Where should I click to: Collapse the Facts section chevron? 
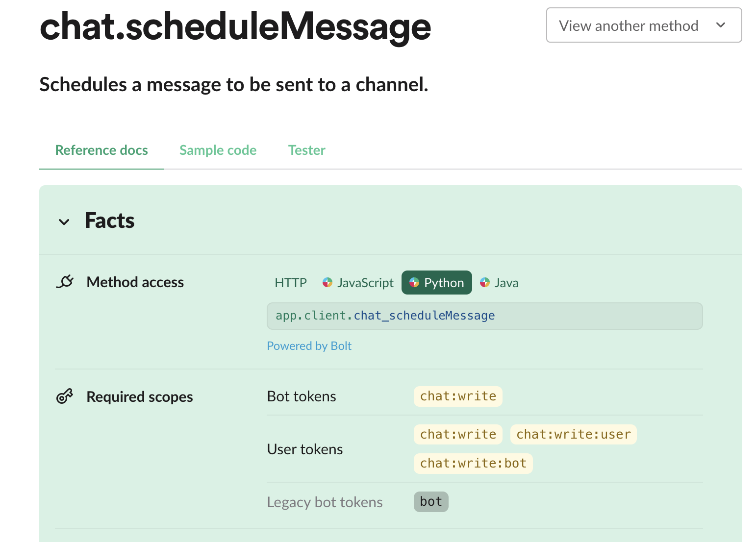coord(64,222)
